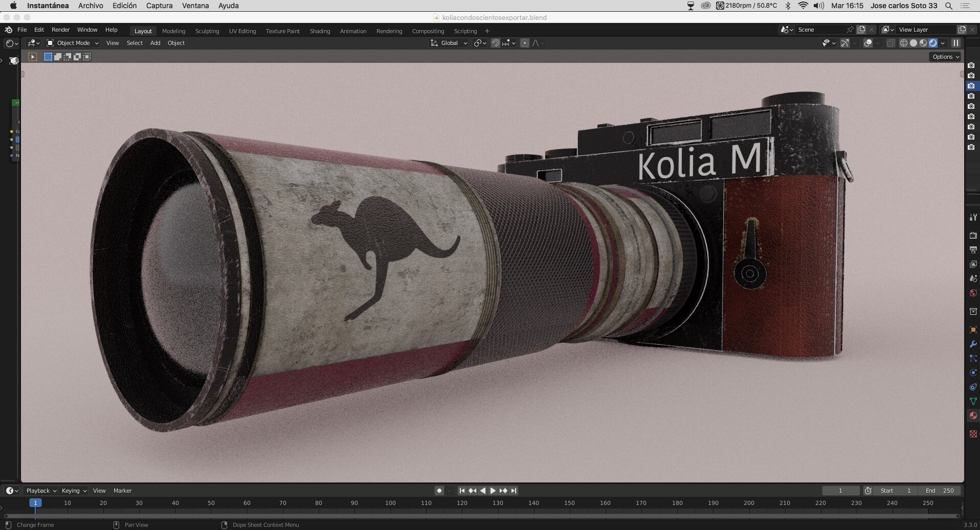Jump to the next keyframe
Screen dimensions: 980x530
point(503,491)
